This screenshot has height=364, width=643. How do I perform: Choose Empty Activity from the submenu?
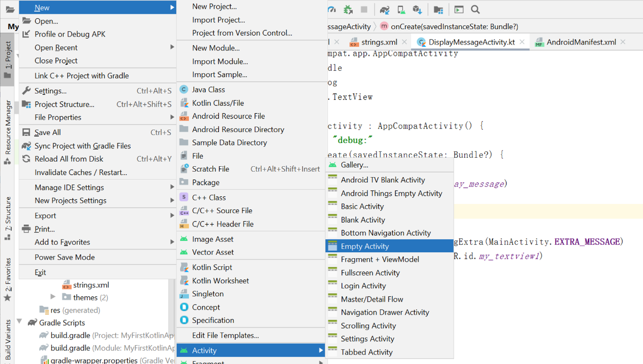point(389,246)
